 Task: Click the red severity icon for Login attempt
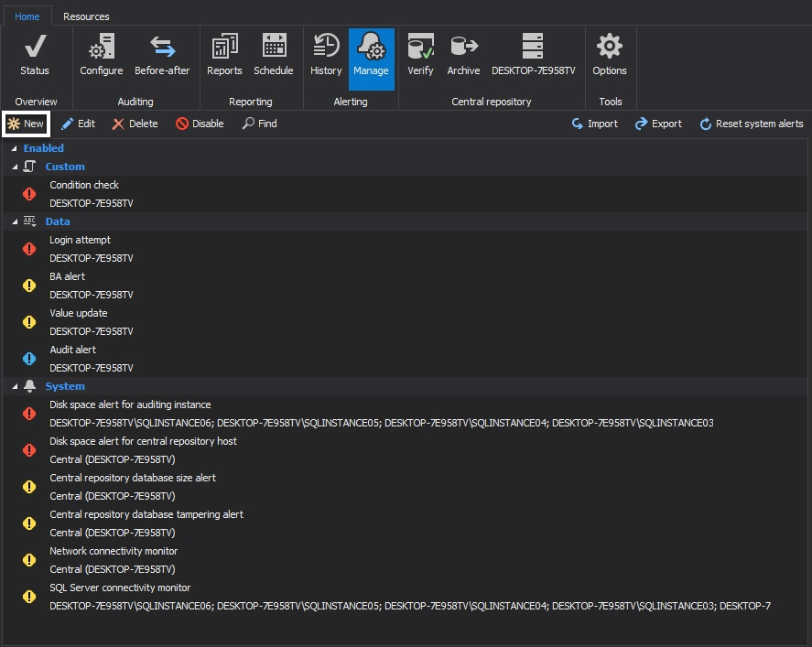(x=29, y=249)
